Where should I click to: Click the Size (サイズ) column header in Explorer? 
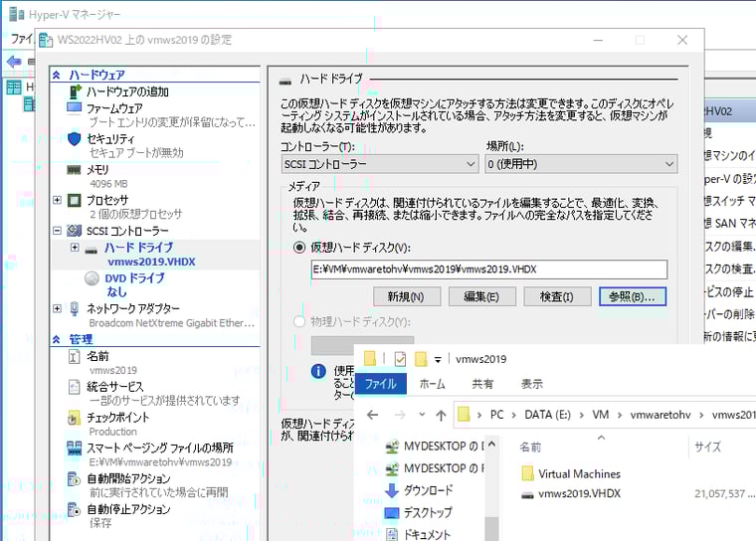(708, 447)
